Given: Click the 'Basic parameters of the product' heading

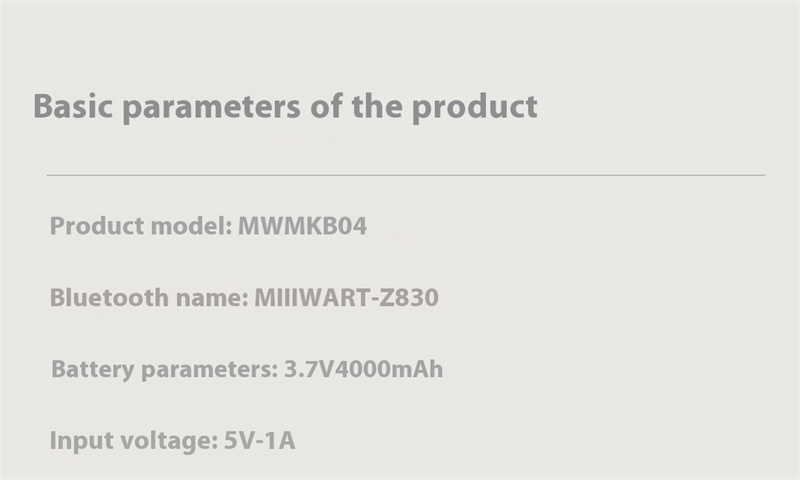Looking at the screenshot, I should [x=285, y=108].
